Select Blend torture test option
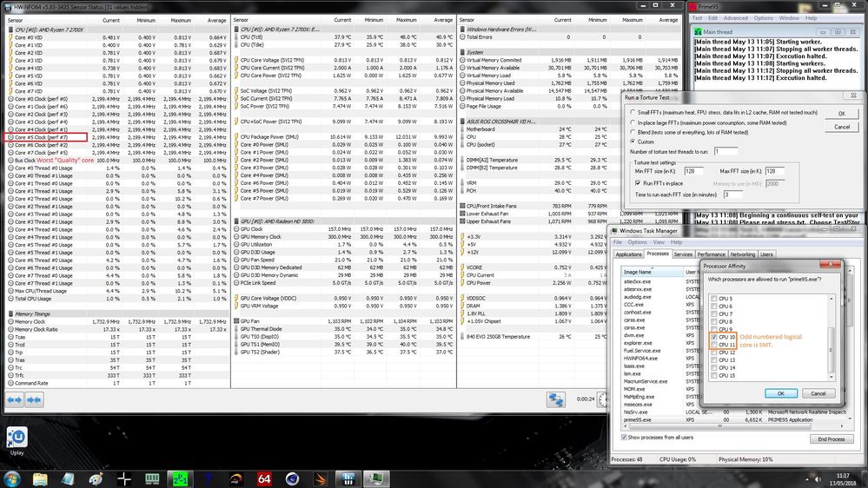The image size is (868, 488). click(633, 132)
